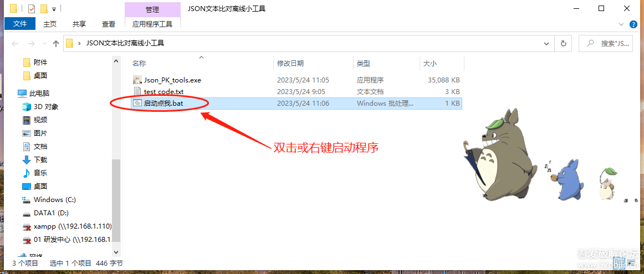
Task: Go forward with the right arrow button
Action: [x=31, y=44]
